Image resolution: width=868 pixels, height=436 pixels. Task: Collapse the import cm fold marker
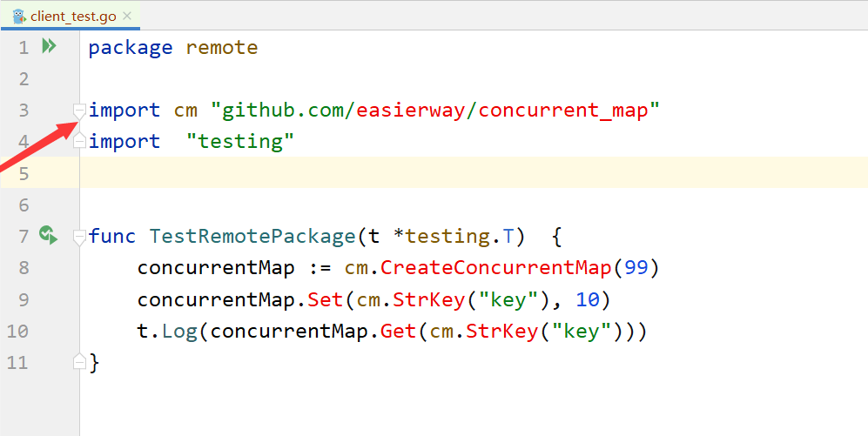(x=79, y=111)
